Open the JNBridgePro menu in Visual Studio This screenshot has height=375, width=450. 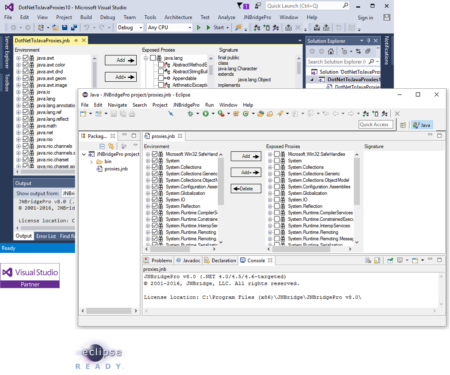point(257,17)
